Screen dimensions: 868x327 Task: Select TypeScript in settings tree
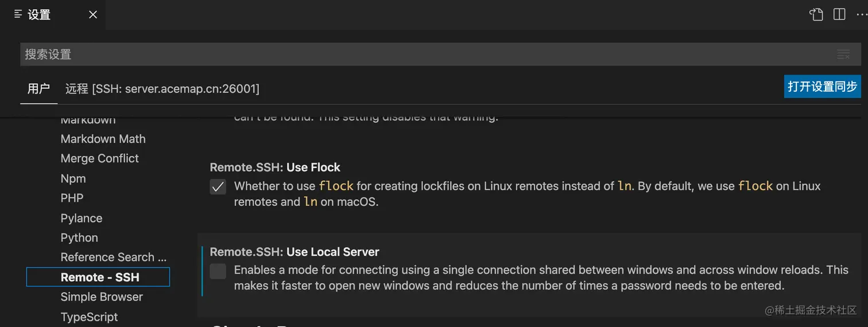90,317
